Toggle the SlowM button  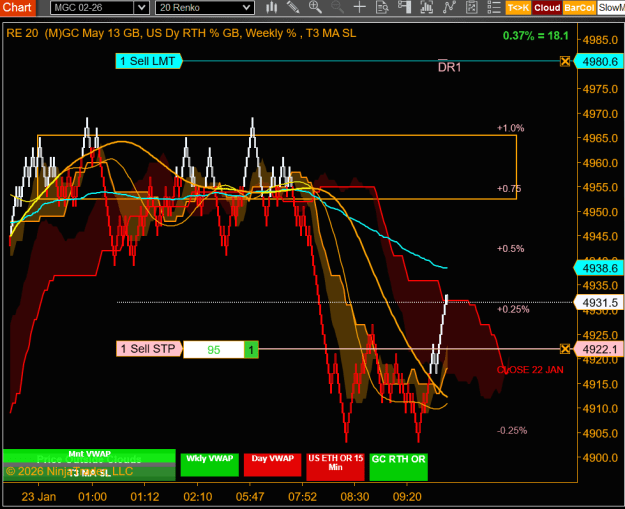click(611, 8)
